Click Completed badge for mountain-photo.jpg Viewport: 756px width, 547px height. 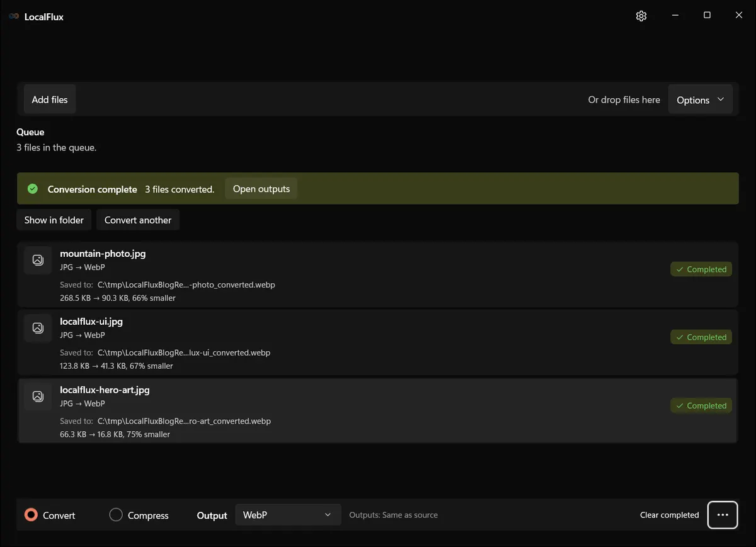click(x=701, y=269)
